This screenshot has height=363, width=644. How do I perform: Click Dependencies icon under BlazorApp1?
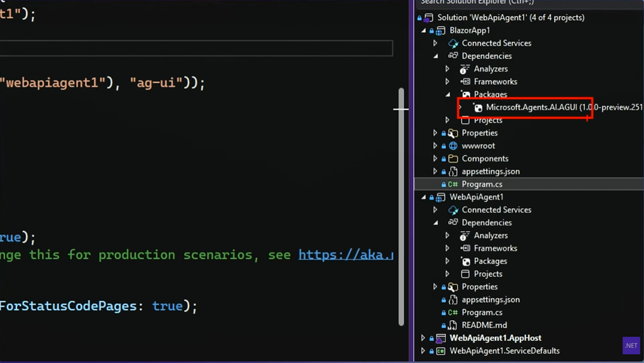click(x=453, y=56)
